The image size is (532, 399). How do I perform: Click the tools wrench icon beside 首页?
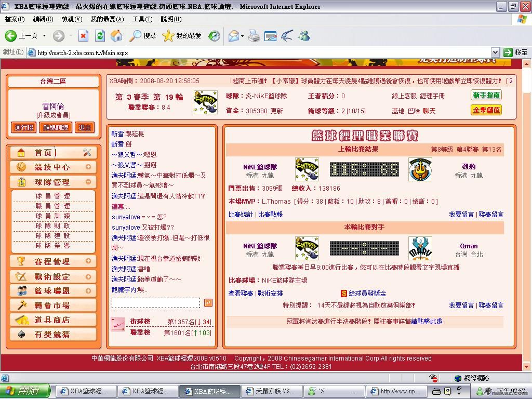87,153
